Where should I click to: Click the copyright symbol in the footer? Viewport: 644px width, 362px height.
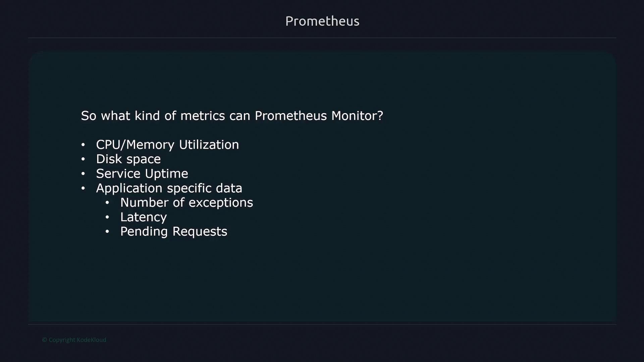pyautogui.click(x=44, y=340)
